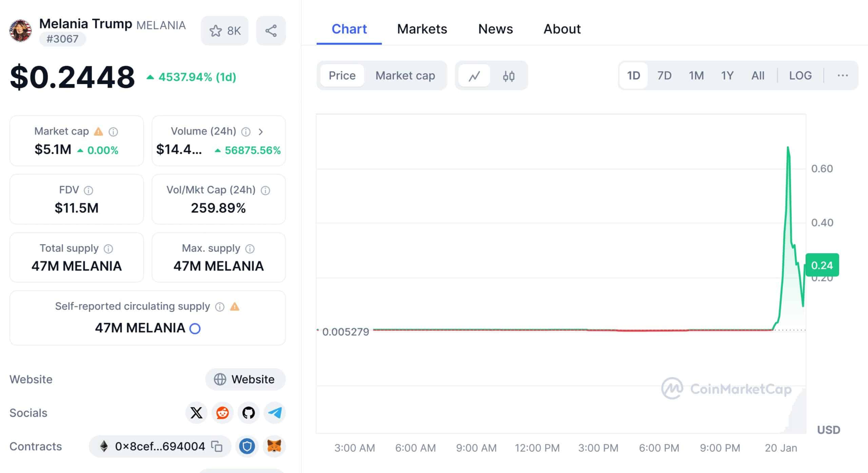The width and height of the screenshot is (868, 473).
Task: Open the News tab
Action: tap(495, 29)
